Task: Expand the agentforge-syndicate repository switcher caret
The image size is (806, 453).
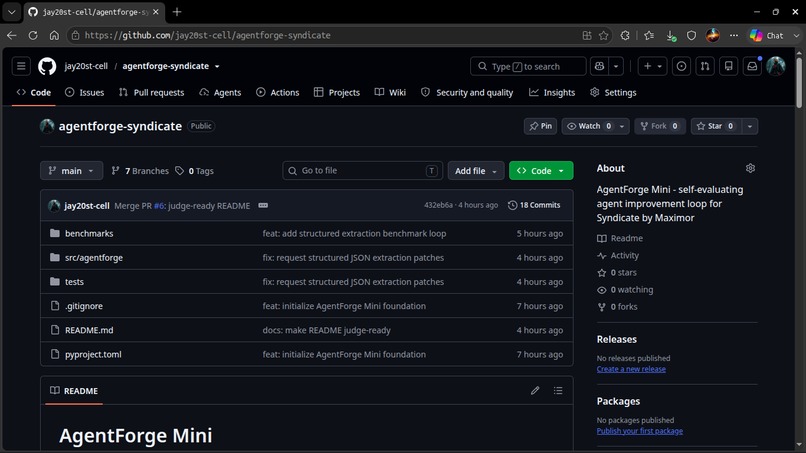Action: [217, 66]
